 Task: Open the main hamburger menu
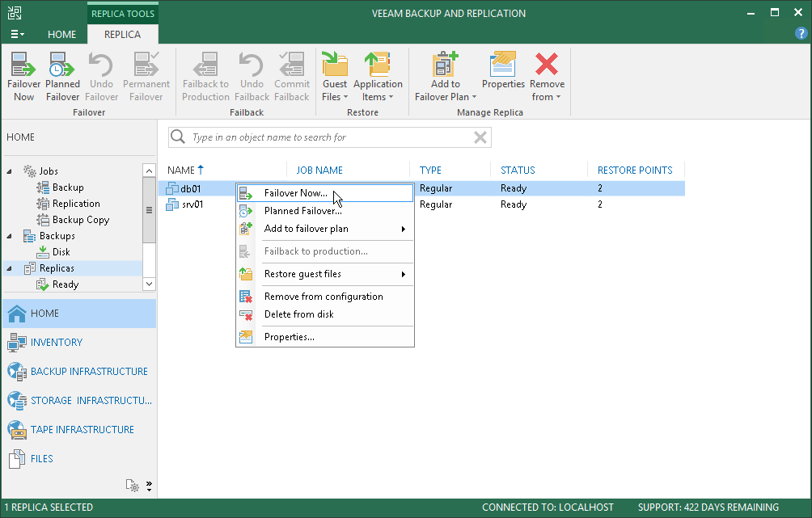(x=17, y=34)
